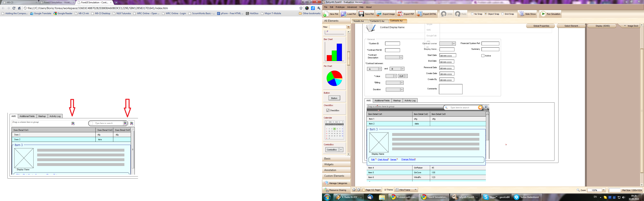Open Contract owner dropdown
The height and width of the screenshot is (201, 644).
(x=448, y=43)
